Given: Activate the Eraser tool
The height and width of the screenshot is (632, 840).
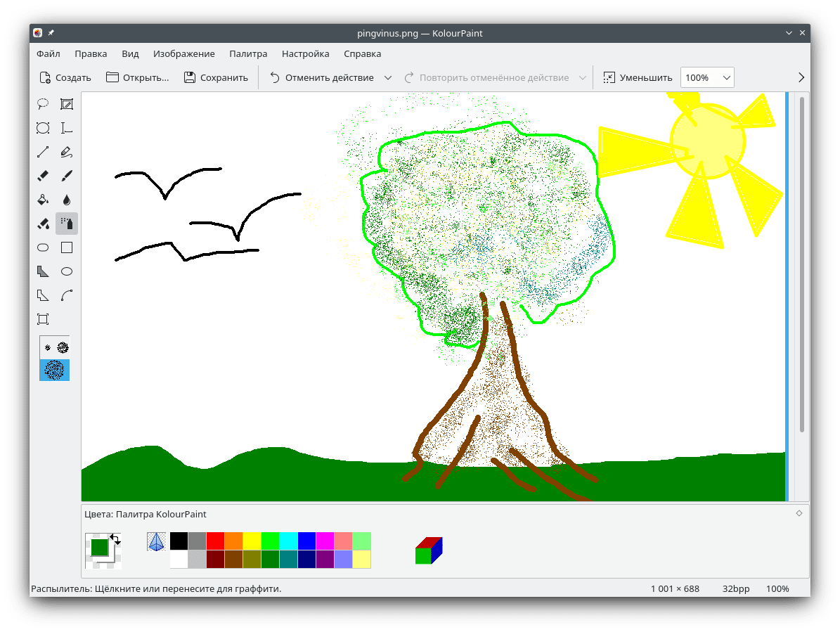Looking at the screenshot, I should point(43,176).
